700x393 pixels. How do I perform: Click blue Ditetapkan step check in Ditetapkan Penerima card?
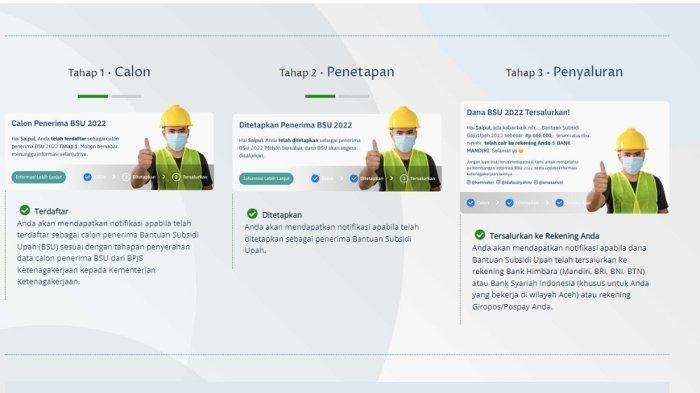tap(354, 178)
